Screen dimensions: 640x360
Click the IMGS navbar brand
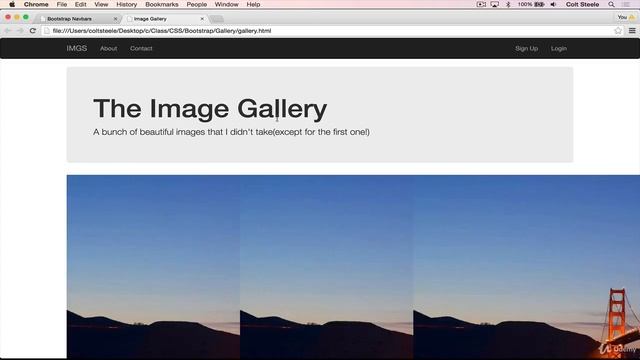click(x=77, y=48)
